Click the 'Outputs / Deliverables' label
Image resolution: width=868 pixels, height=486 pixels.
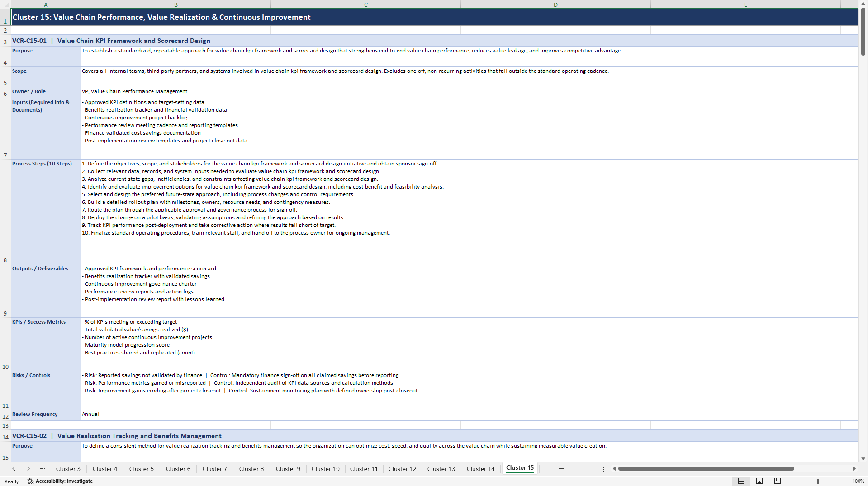46,291
